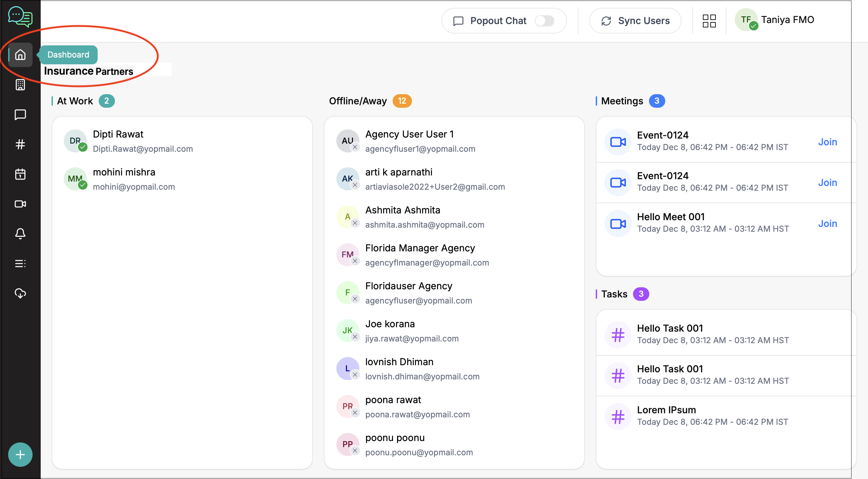Select Dipti Rawat in At Work list
The height and width of the screenshot is (479, 868).
click(118, 134)
